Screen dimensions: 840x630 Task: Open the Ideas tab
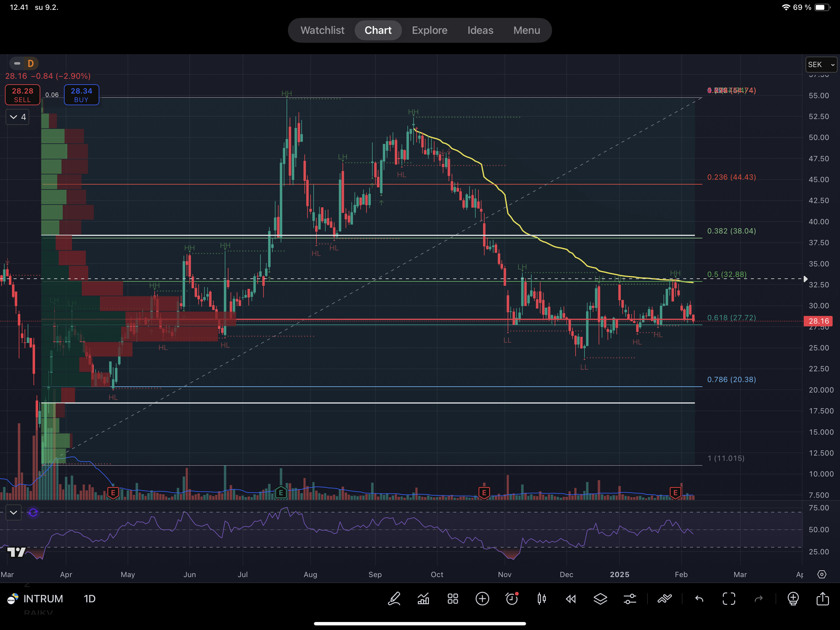click(x=480, y=30)
